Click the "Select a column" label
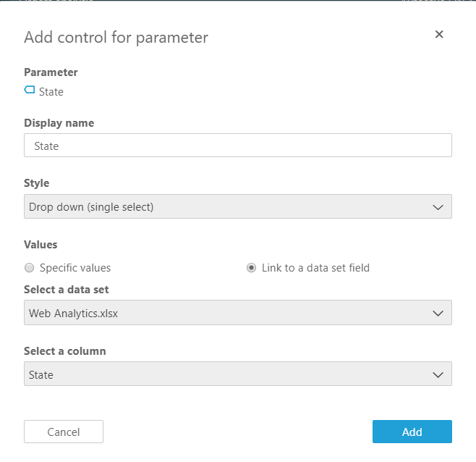Screen dimensions: 476x462 (64, 351)
